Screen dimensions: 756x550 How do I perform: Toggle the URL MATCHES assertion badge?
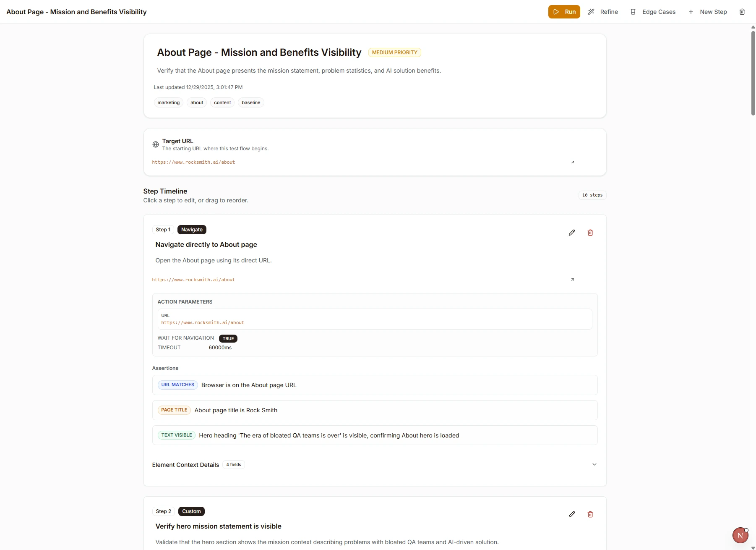pos(177,385)
